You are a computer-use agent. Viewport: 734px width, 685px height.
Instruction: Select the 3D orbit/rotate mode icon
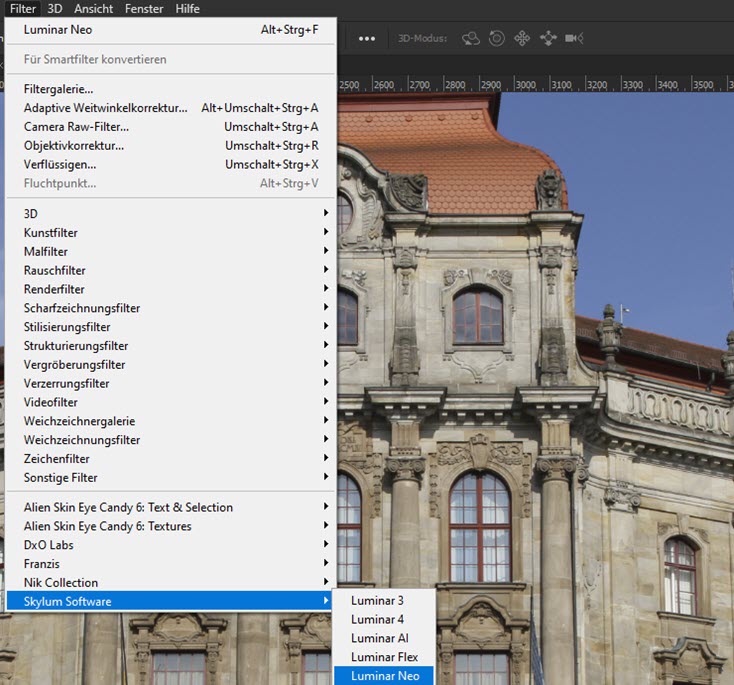(471, 38)
